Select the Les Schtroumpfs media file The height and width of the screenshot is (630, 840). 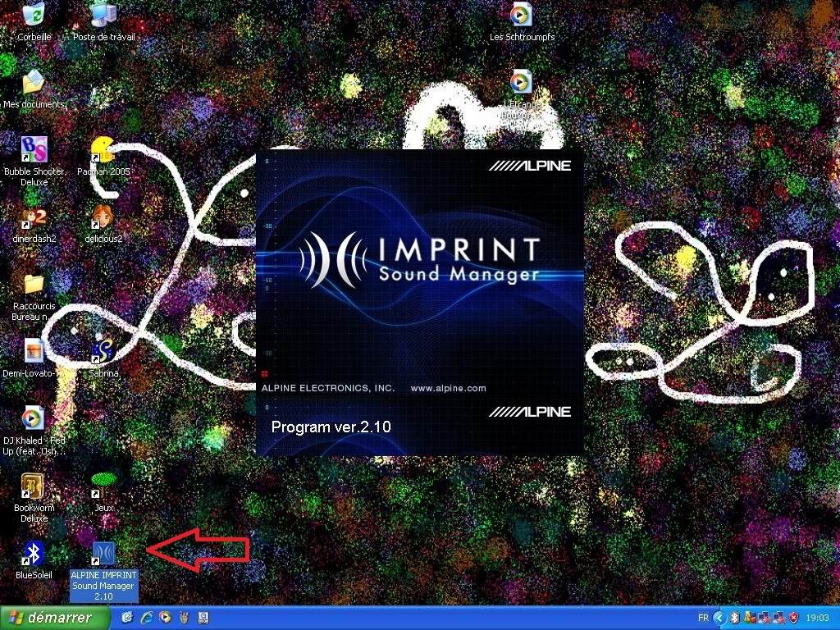coord(521,16)
